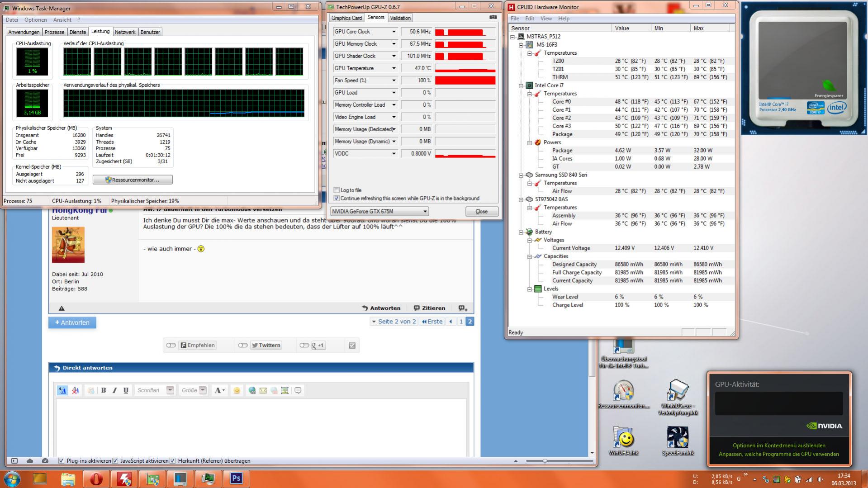Open Opera browser from the taskbar
Image resolution: width=868 pixels, height=488 pixels.
coord(96,479)
